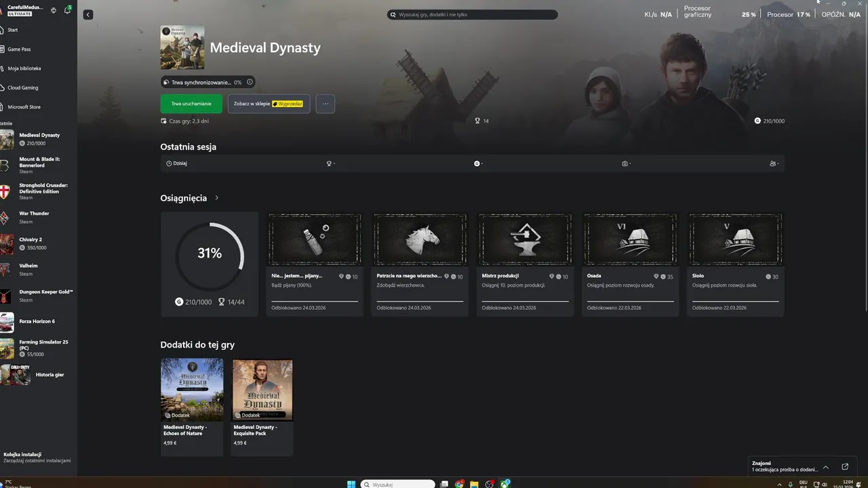Open Google Chrome from the taskbar
Image resolution: width=868 pixels, height=488 pixels.
pyautogui.click(x=459, y=484)
